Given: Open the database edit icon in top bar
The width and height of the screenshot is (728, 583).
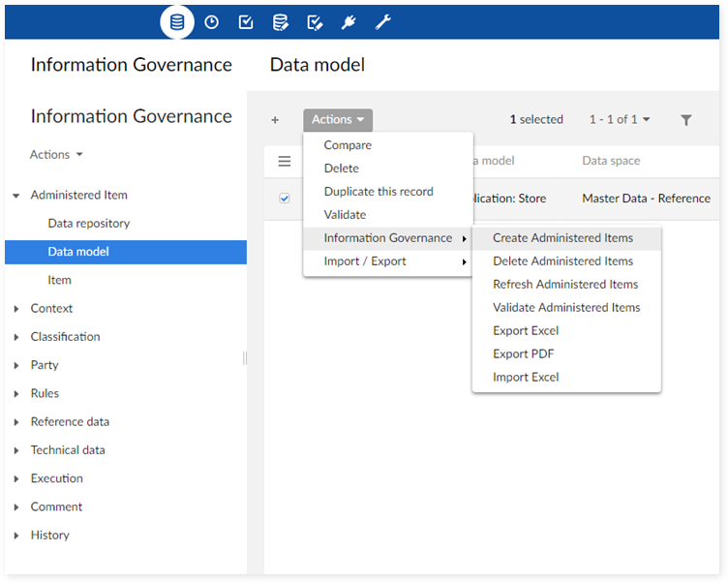Looking at the screenshot, I should 280,21.
